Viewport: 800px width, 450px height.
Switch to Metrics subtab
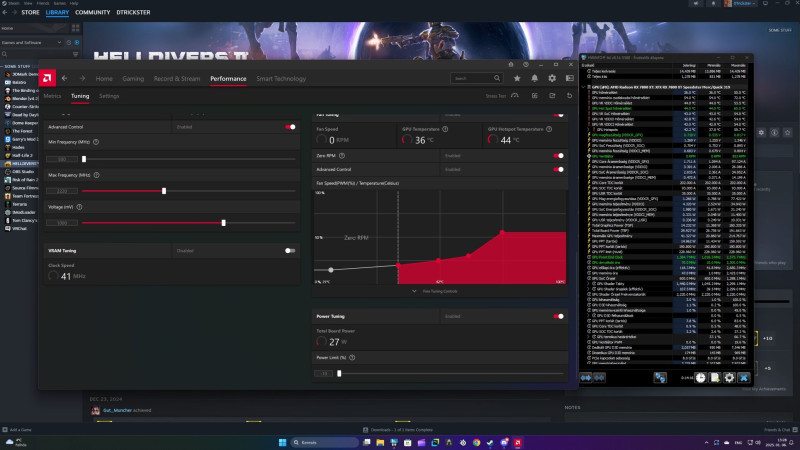[52, 96]
